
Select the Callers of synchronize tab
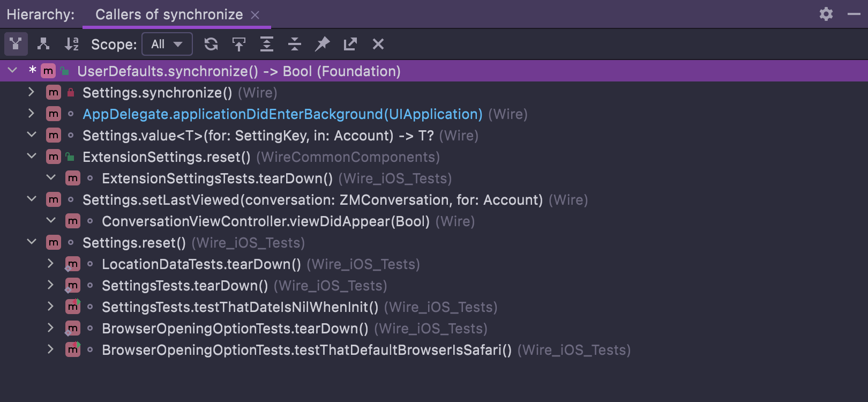169,14
